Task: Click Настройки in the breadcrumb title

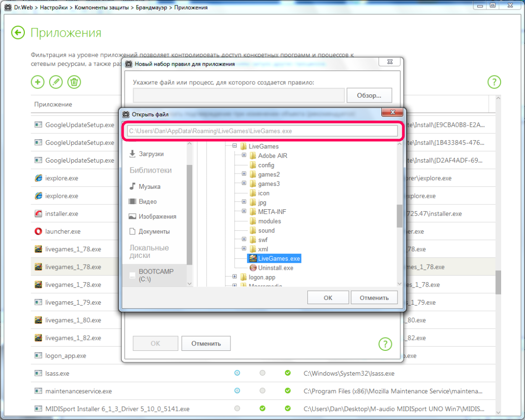Action: (x=53, y=7)
